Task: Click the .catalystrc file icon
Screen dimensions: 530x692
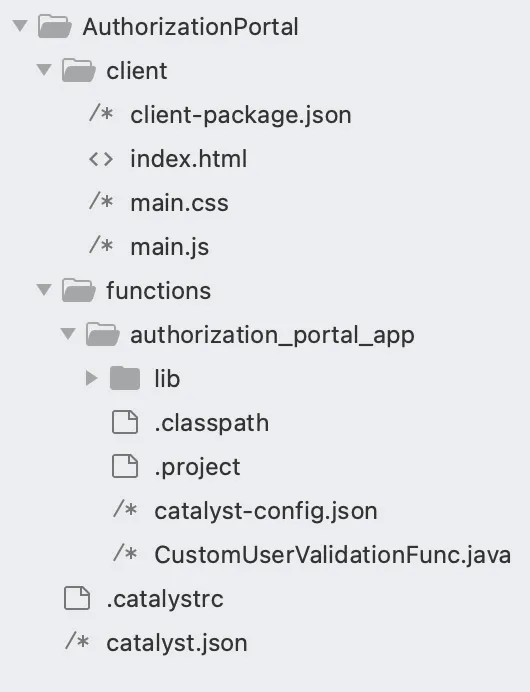Action: tap(77, 598)
